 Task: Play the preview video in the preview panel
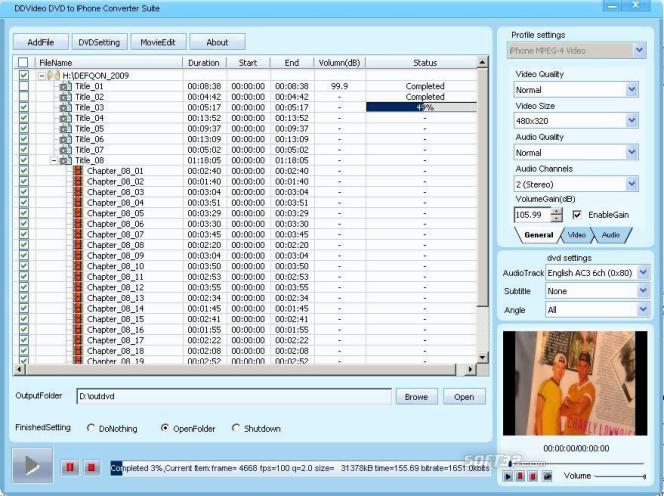click(508, 477)
